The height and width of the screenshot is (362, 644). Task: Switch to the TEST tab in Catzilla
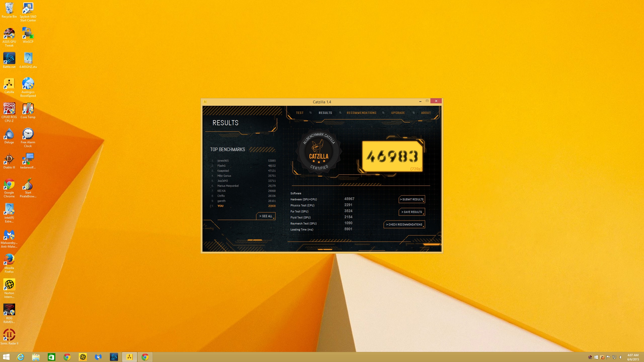(300, 113)
